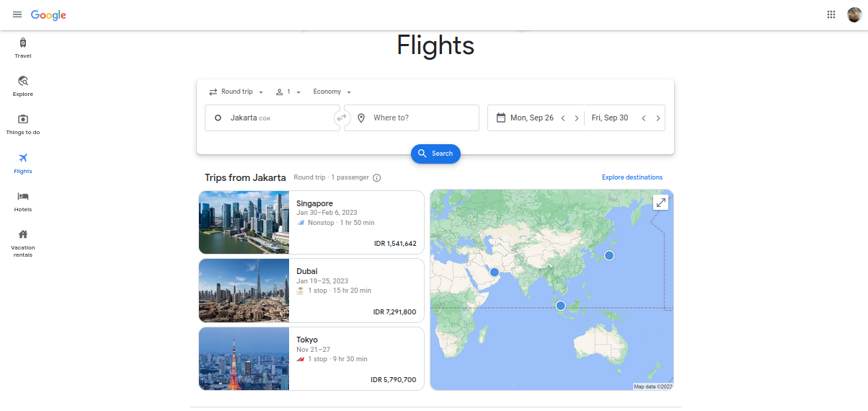Image resolution: width=868 pixels, height=411 pixels.
Task: Click airline icon beside Nonstop 1 hr 50 min
Action: (x=301, y=223)
